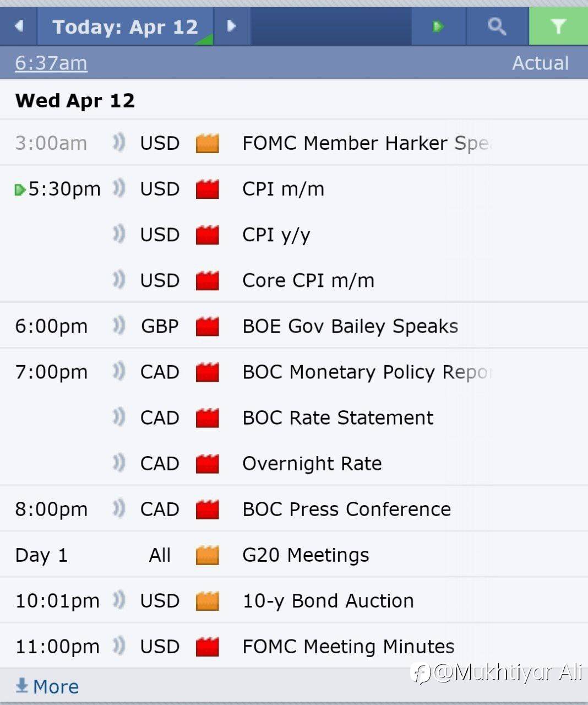Click the green up-next arrow icon
588x705 pixels.
coord(438,26)
